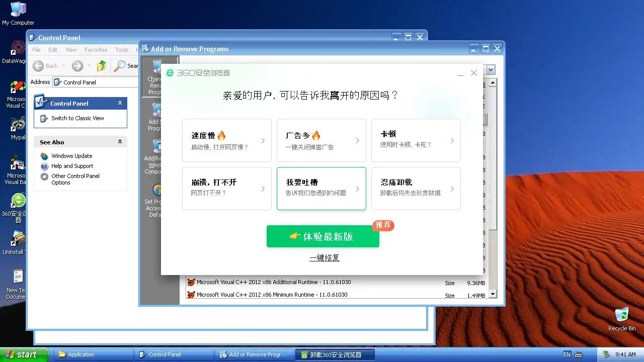Click the Change or Remove Programs sidebar button
Viewport: 644px width, 362px height.
pos(152,77)
